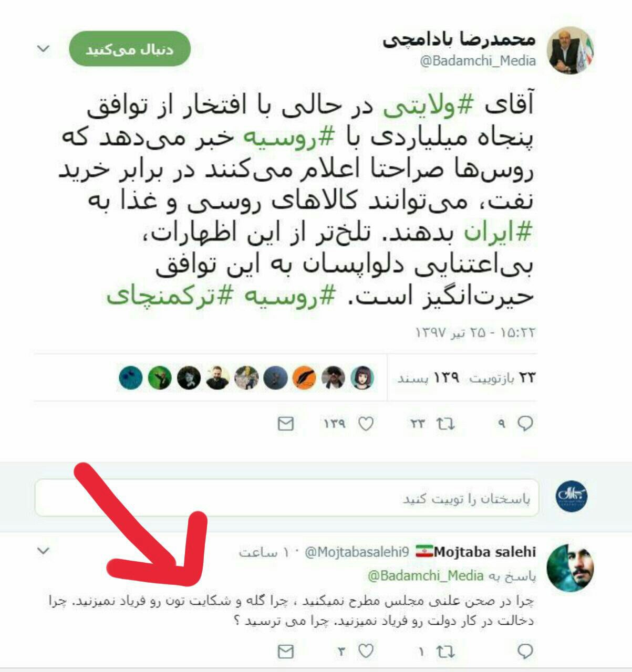Open chevron options on Mojtaba salehi's reply
The image size is (632, 672).
tap(44, 551)
